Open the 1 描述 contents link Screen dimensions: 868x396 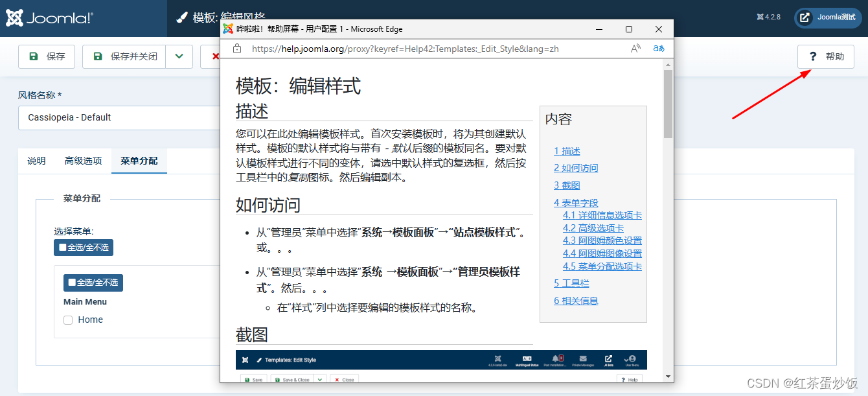(567, 151)
